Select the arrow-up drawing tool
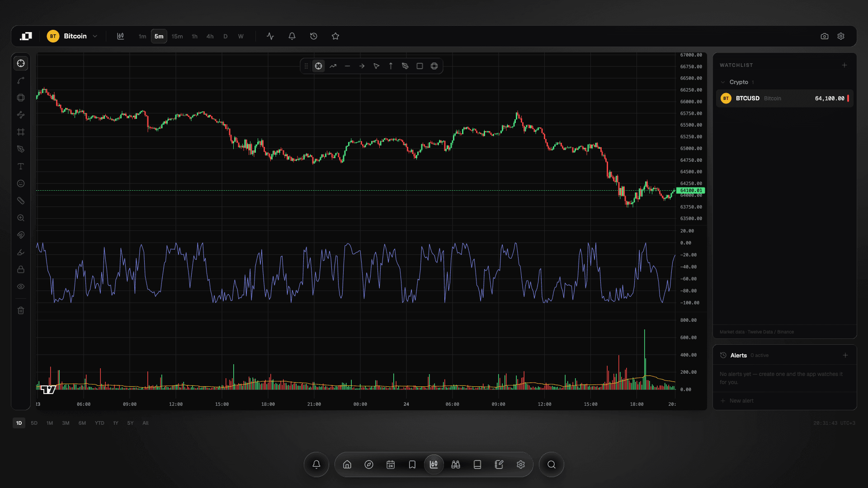 (x=391, y=66)
